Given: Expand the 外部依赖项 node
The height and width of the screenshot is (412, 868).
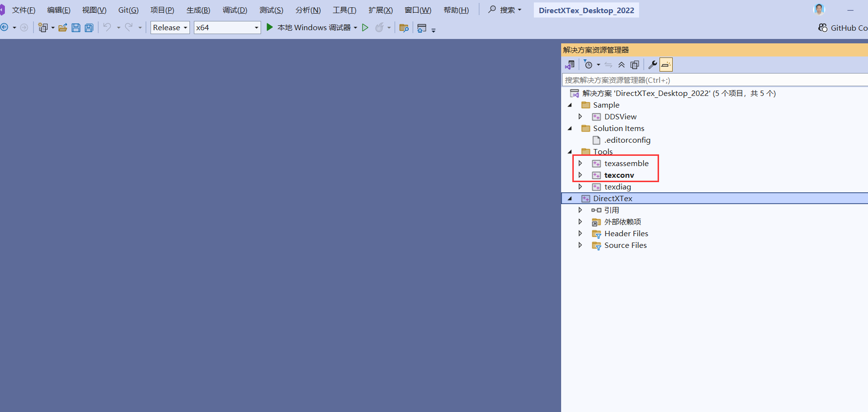Looking at the screenshot, I should point(580,222).
